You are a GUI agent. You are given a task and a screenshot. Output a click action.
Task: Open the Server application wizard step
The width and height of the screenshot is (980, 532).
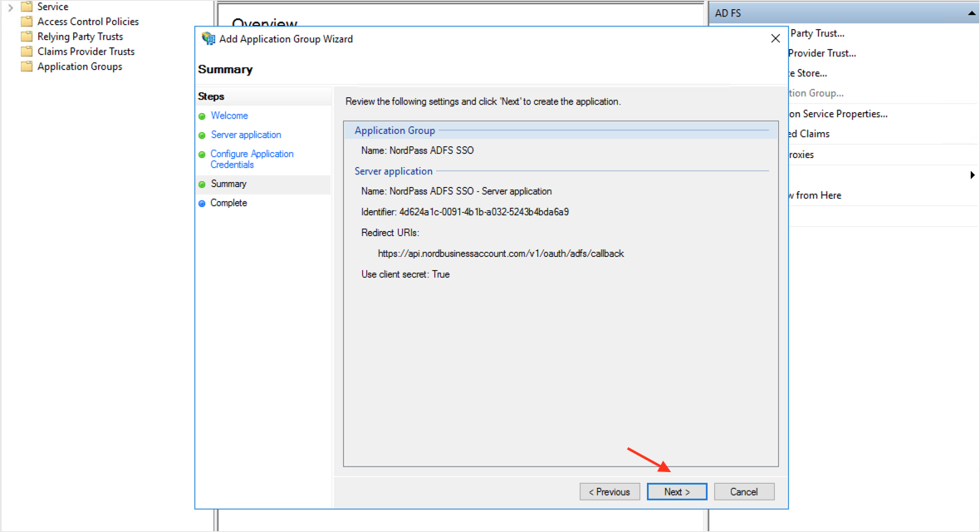pos(246,135)
